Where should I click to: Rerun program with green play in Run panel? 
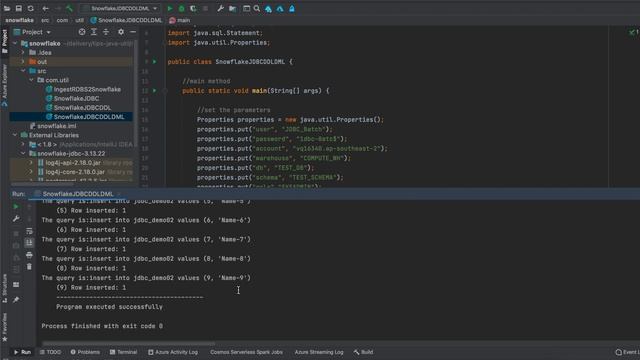click(x=16, y=207)
